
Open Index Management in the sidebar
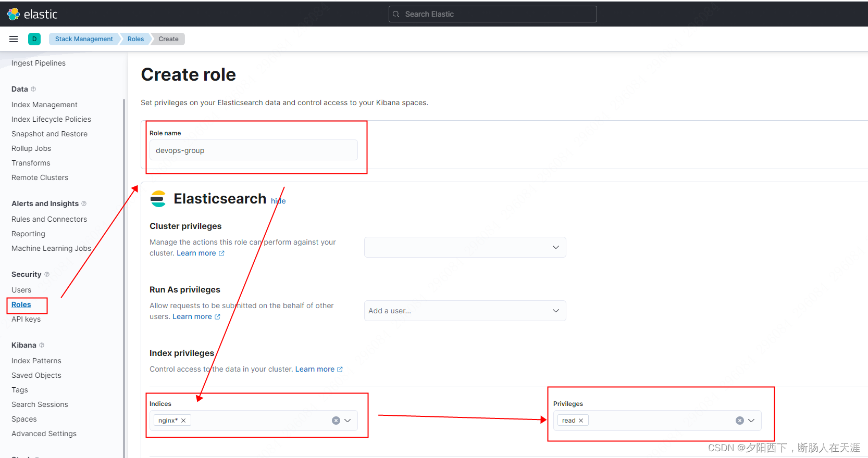(44, 105)
